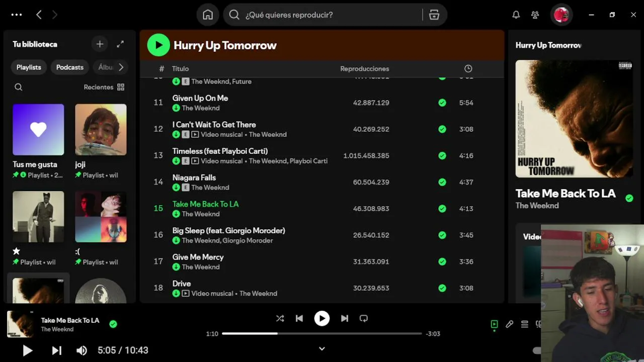The width and height of the screenshot is (644, 362).
Task: Click the video next-track icon
Action: click(57, 350)
